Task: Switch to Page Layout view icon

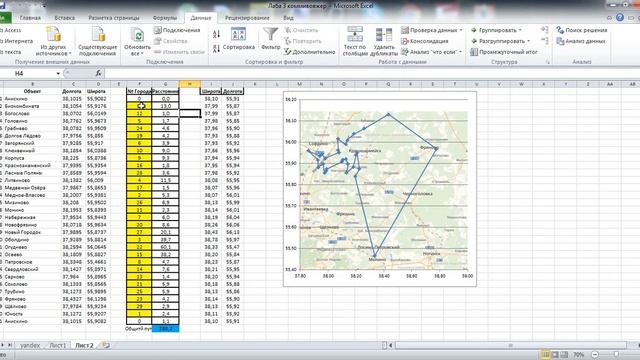Action: tap(555, 355)
